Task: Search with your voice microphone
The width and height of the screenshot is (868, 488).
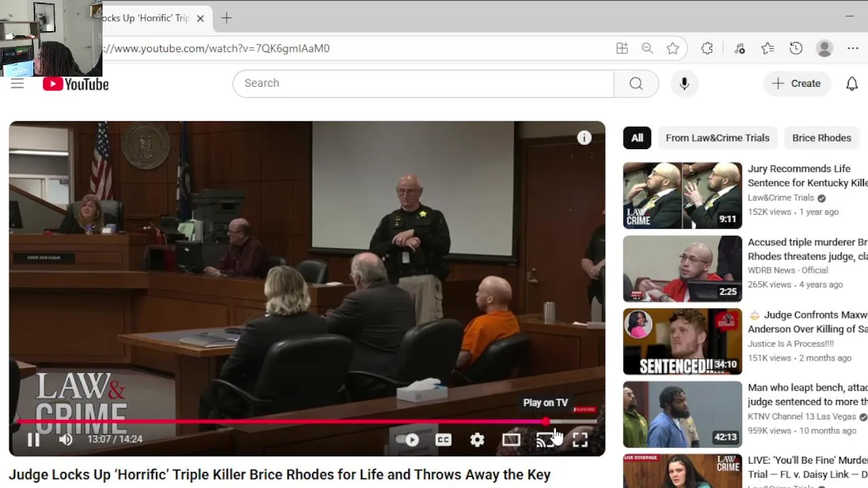Action: click(x=684, y=83)
